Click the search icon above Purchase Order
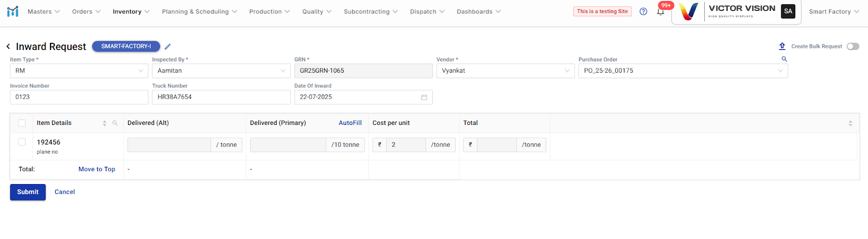The image size is (868, 239). tap(784, 59)
